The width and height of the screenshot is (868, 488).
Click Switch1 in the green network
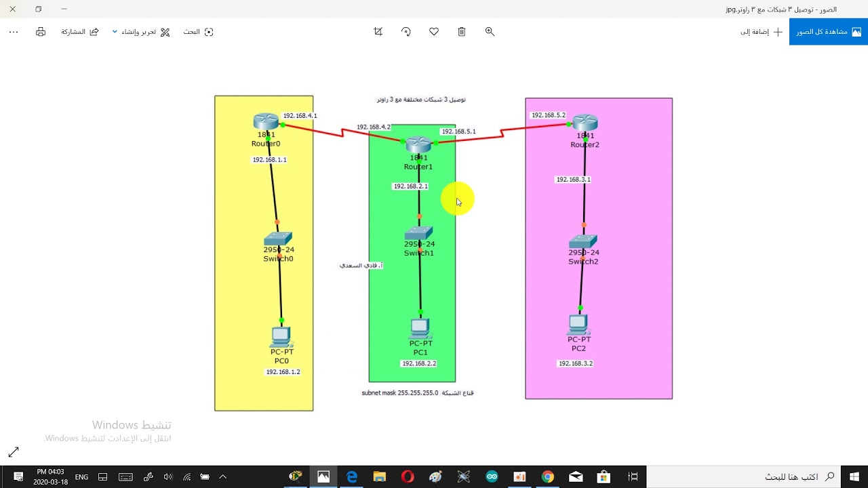418,233
